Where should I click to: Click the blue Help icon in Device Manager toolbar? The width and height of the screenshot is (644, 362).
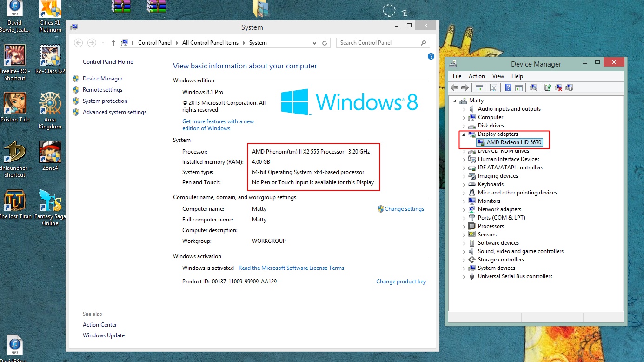pyautogui.click(x=508, y=87)
